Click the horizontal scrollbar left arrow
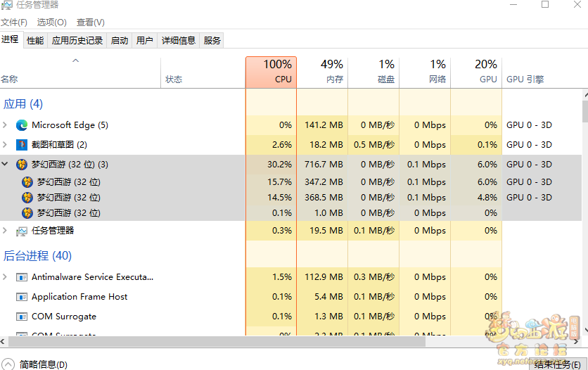The height and width of the screenshot is (370, 588). point(3,341)
